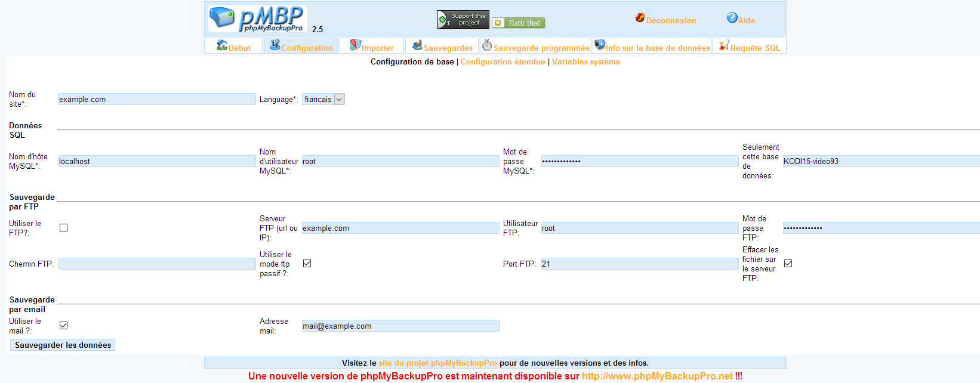The image size is (980, 383).
Task: Focus the Nom d'hôte MySQL field
Action: [x=157, y=162]
